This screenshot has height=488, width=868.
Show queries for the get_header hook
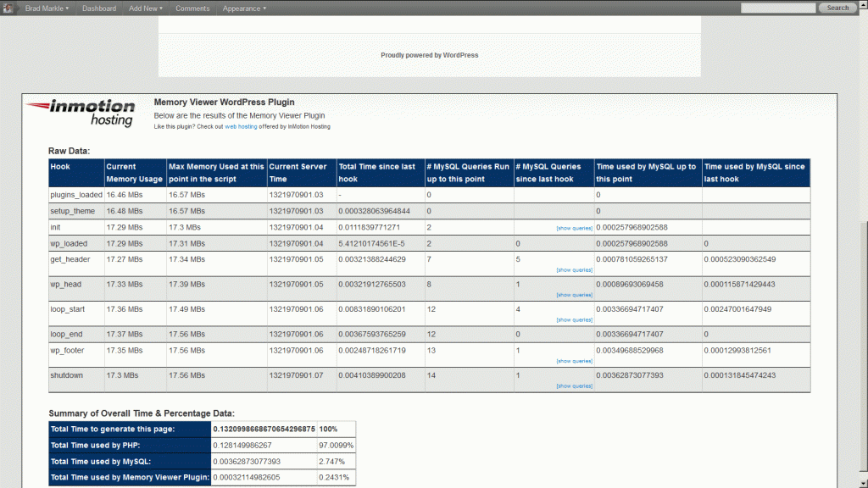point(574,269)
